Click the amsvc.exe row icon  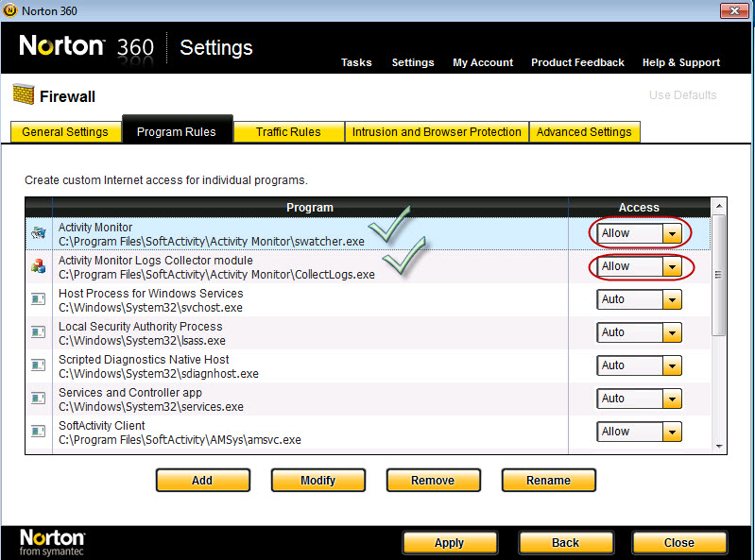coord(39,432)
